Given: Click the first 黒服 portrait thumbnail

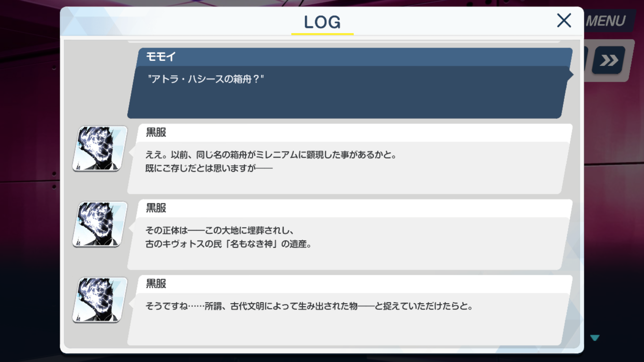Looking at the screenshot, I should (x=100, y=148).
